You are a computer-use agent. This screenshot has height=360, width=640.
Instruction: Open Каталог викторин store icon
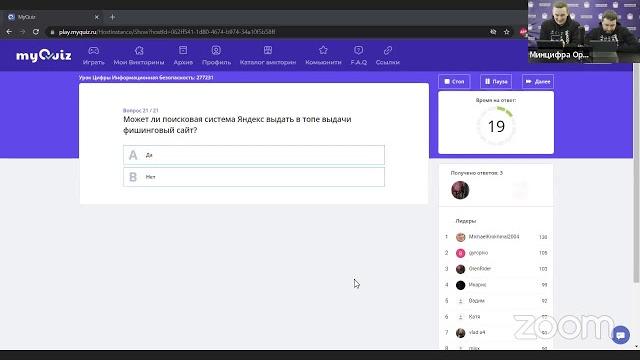(268, 50)
